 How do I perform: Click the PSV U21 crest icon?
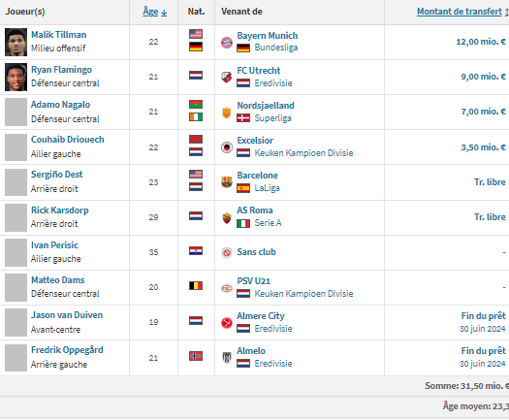pos(227,288)
